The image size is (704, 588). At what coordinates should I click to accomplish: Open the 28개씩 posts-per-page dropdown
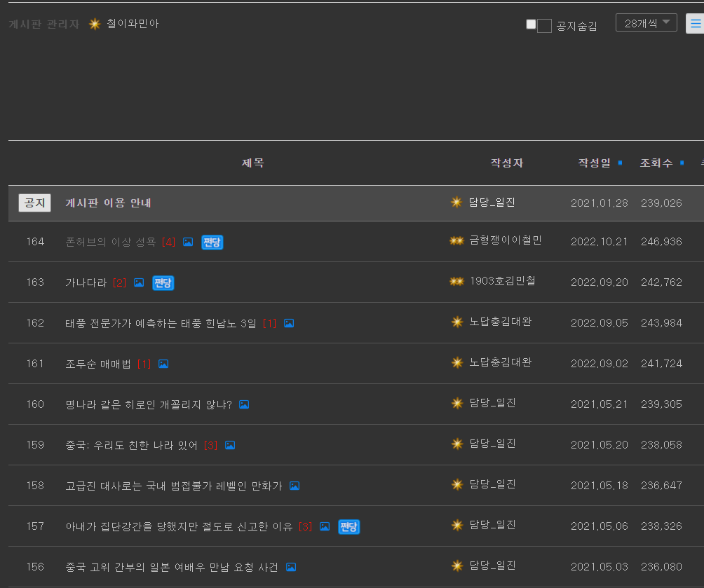coord(646,23)
